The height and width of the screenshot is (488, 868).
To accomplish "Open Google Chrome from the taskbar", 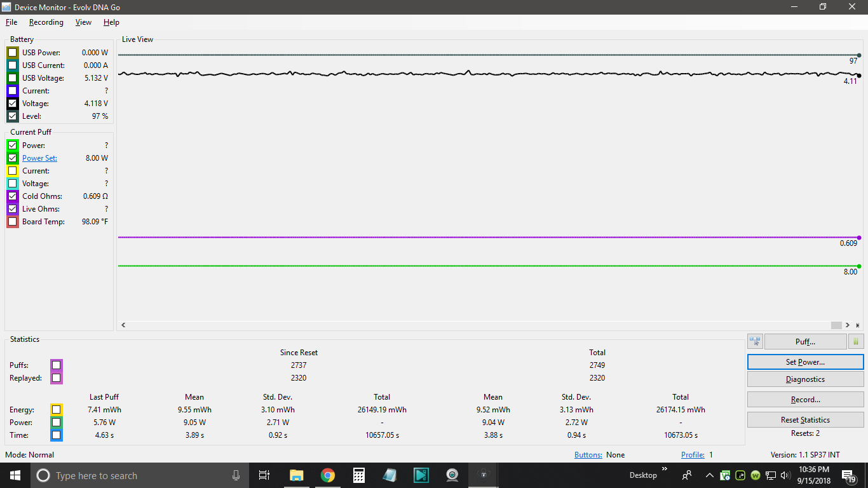I will (327, 475).
